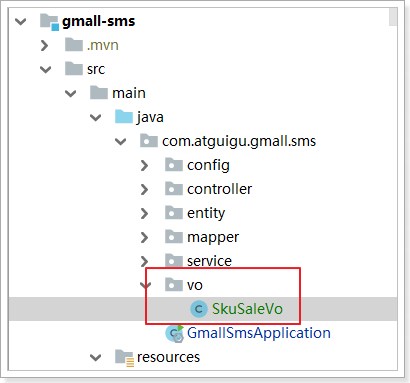Viewport: 410px width, 383px height.
Task: Expand the .mvn folder
Action: tap(44, 46)
